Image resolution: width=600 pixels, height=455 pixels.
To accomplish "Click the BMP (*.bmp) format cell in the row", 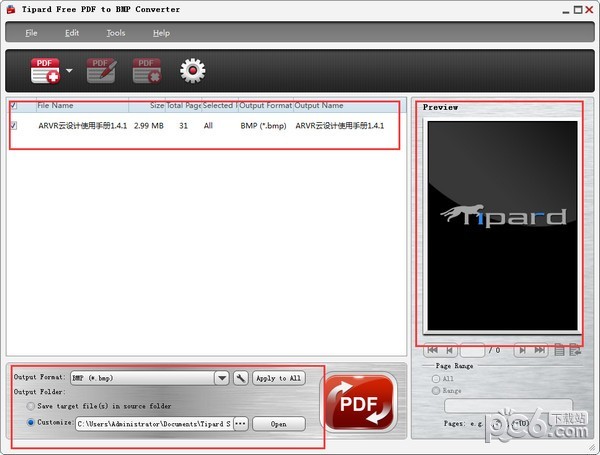I will (x=263, y=126).
